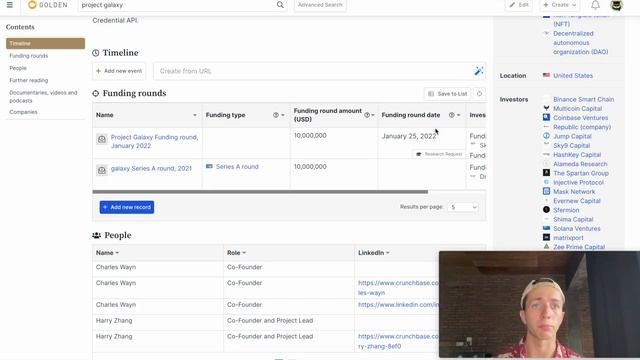Open galaxy Series A round, 2021 link
This screenshot has height=360, width=640.
[151, 168]
